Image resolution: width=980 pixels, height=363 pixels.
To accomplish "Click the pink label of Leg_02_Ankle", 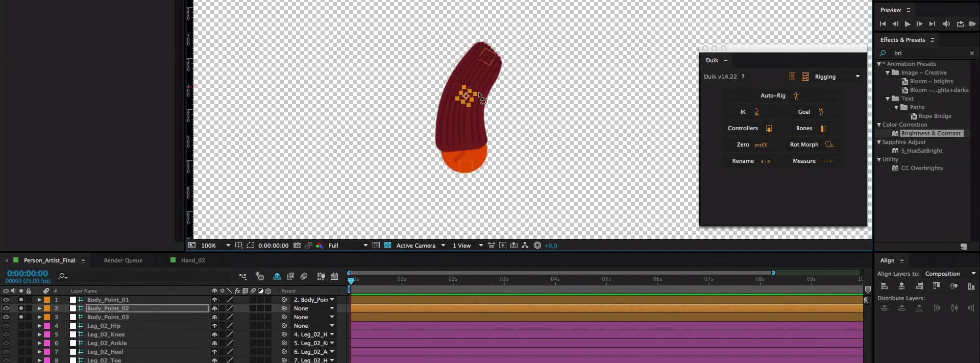I will click(46, 343).
